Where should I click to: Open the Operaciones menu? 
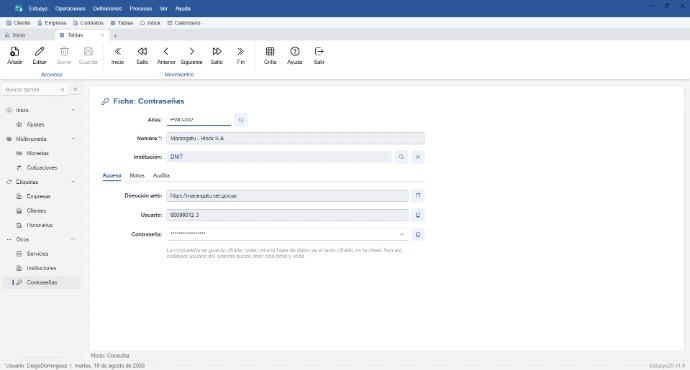70,9
